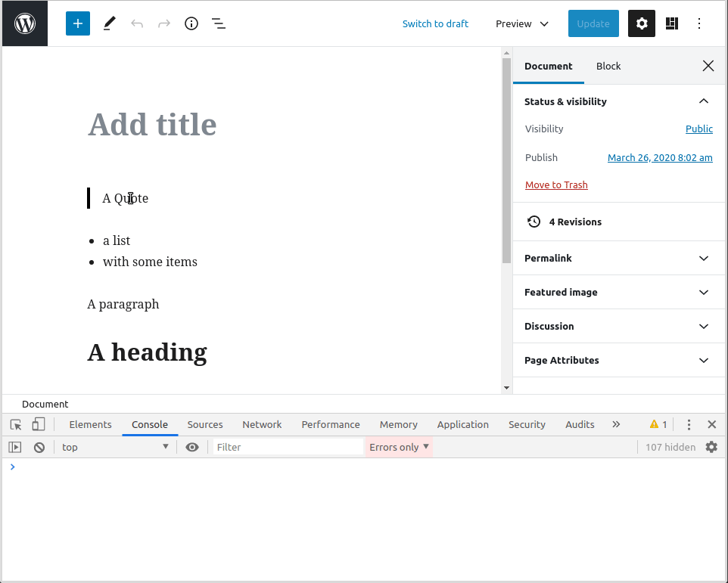Select the Console DevTools tab
The image size is (728, 583).
150,424
